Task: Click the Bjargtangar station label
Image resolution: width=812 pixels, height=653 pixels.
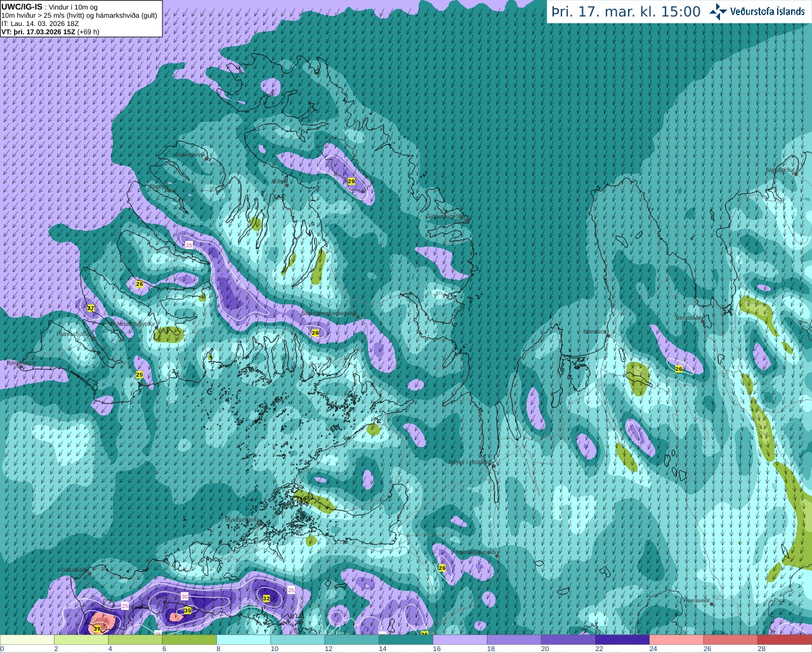Action: [x=21, y=363]
